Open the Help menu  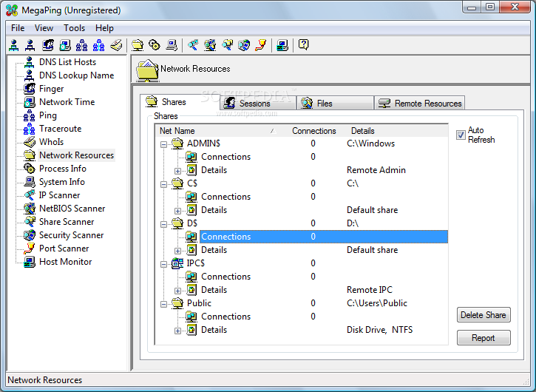click(104, 28)
